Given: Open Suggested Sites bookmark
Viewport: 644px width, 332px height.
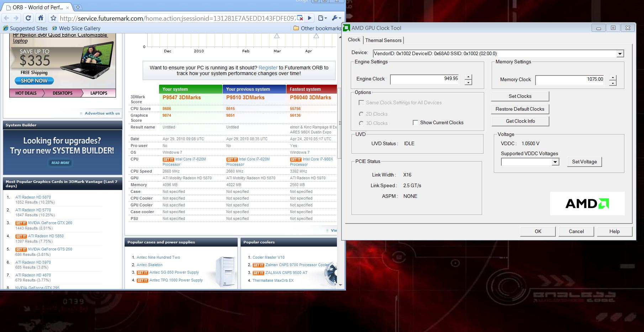Looking at the screenshot, I should pyautogui.click(x=25, y=28).
